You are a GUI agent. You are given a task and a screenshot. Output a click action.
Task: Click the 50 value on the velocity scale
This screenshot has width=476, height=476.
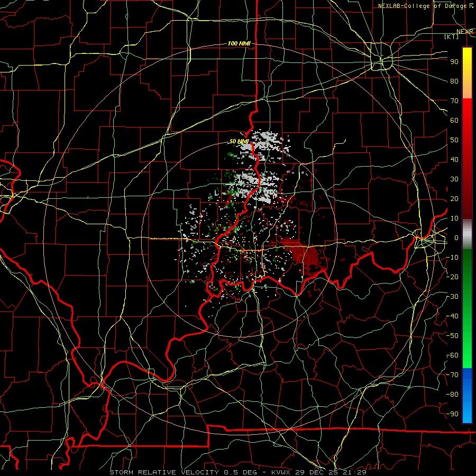pos(454,140)
